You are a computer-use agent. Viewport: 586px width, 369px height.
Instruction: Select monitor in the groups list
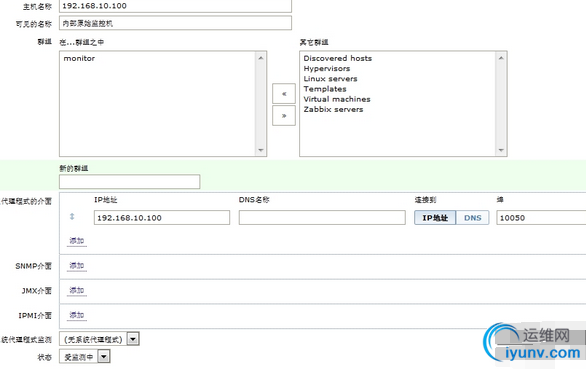click(x=79, y=58)
